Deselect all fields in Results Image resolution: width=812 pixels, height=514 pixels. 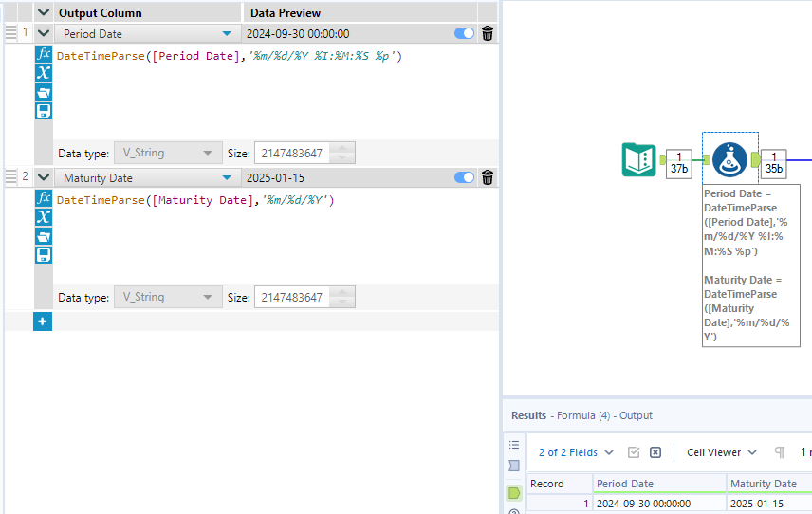[655, 452]
